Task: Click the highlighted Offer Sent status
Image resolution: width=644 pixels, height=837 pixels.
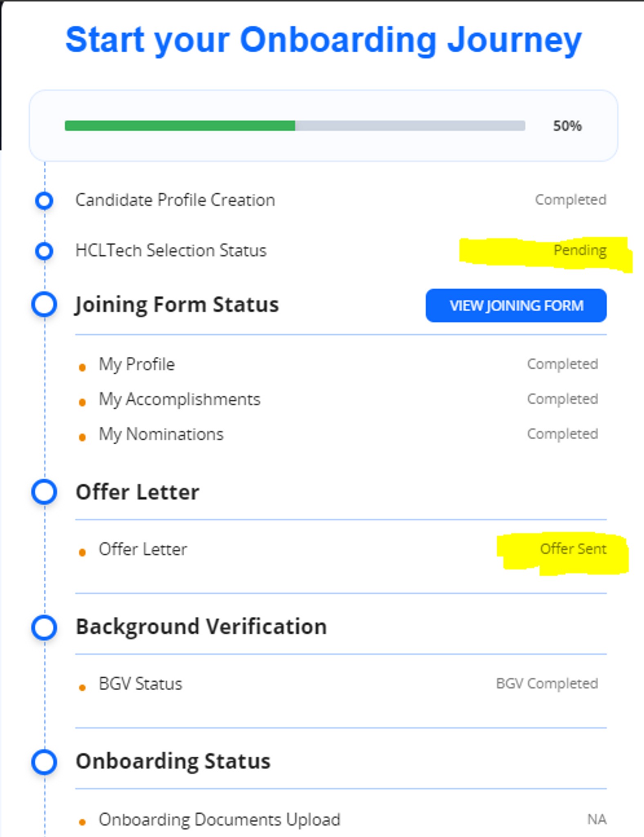Action: pyautogui.click(x=572, y=549)
